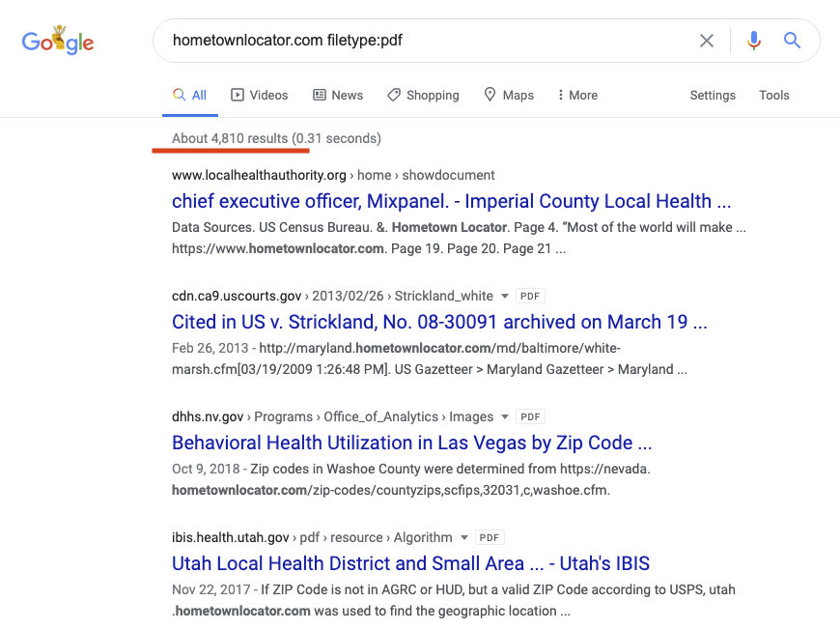Expand dropdown arrow beside dhhs.nv.gov result
Image resolution: width=840 pixels, height=630 pixels.
504,417
